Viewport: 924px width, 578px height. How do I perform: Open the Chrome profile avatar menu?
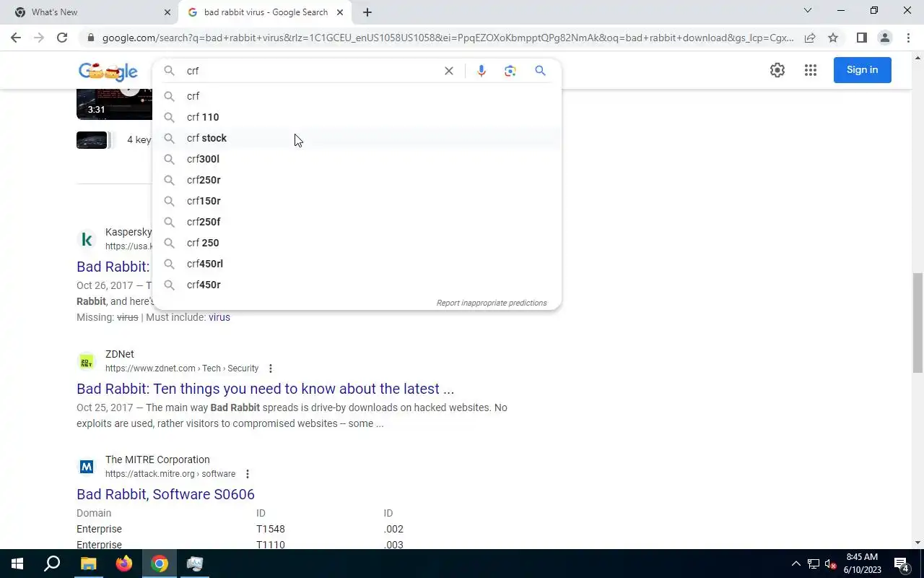884,38
